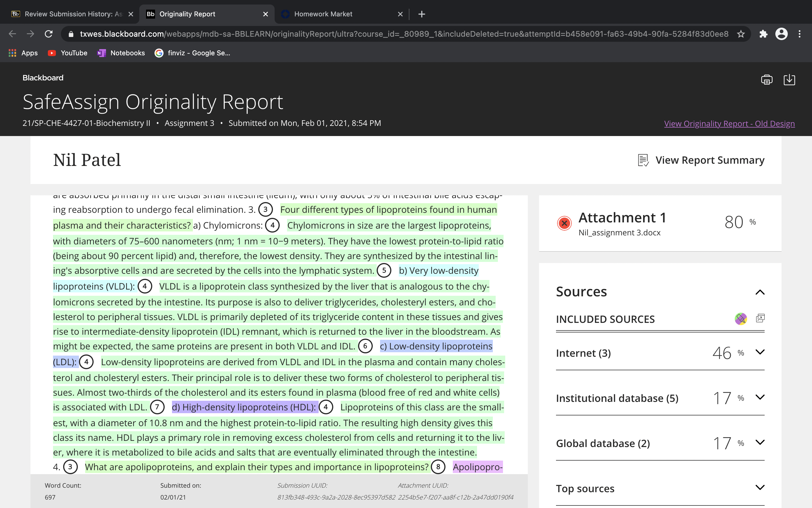Open View Originality Report - Old Design link
The height and width of the screenshot is (508, 812).
[x=729, y=124]
